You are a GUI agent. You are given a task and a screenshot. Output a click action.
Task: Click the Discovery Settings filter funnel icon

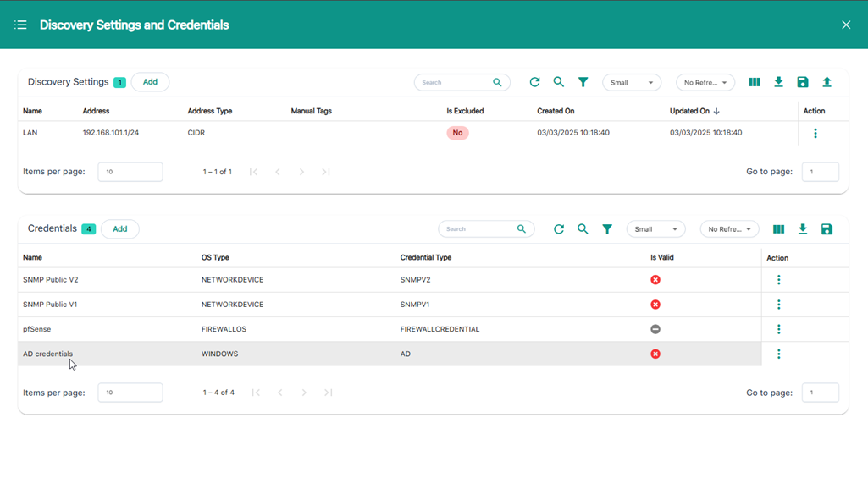(583, 82)
